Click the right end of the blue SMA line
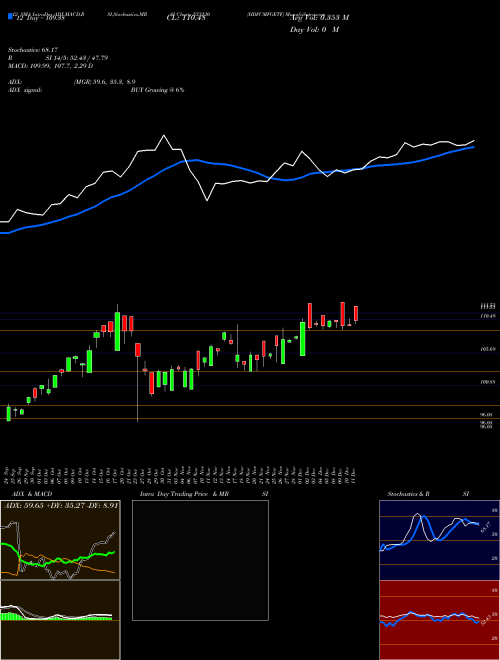Screen dimensions: 500x660 click(x=473, y=147)
